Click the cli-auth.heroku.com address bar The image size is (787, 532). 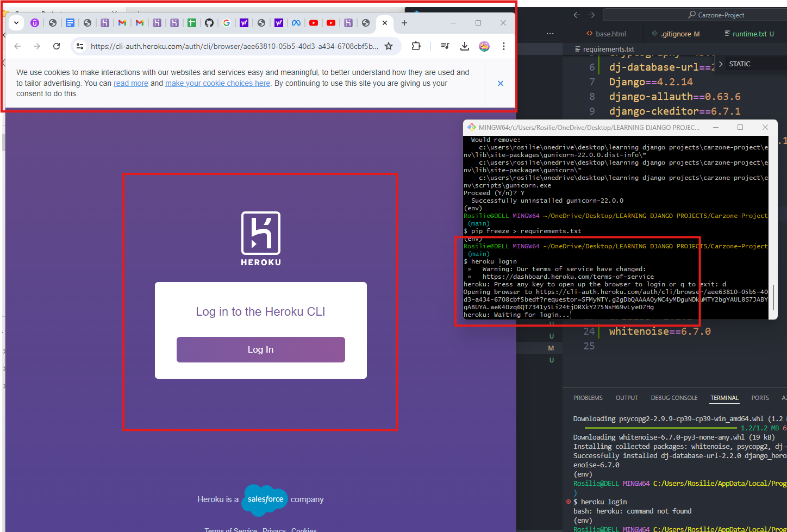pyautogui.click(x=234, y=46)
